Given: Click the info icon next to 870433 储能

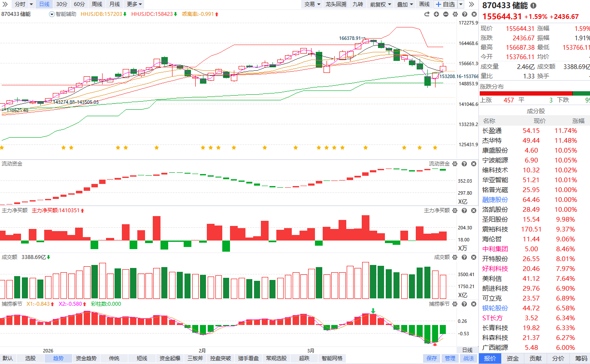Looking at the screenshot, I should pos(533,6).
